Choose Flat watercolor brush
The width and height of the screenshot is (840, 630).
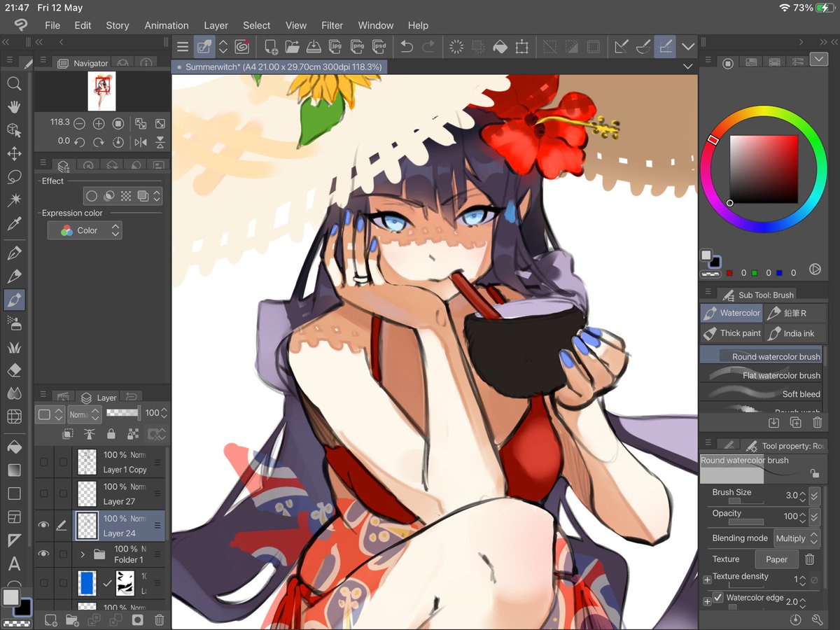761,374
